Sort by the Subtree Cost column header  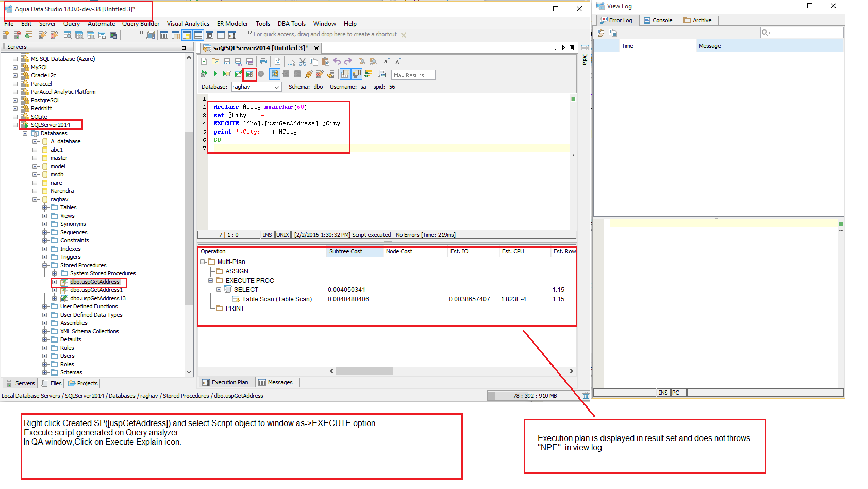[x=355, y=252]
